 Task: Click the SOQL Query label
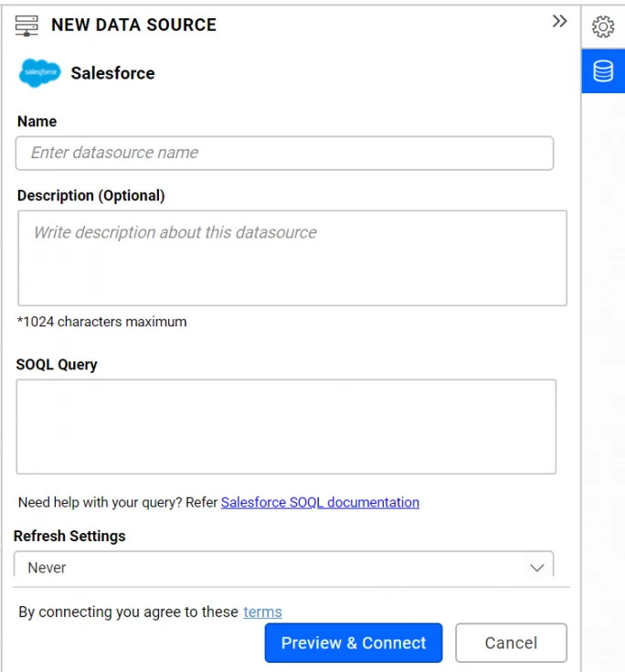(57, 364)
